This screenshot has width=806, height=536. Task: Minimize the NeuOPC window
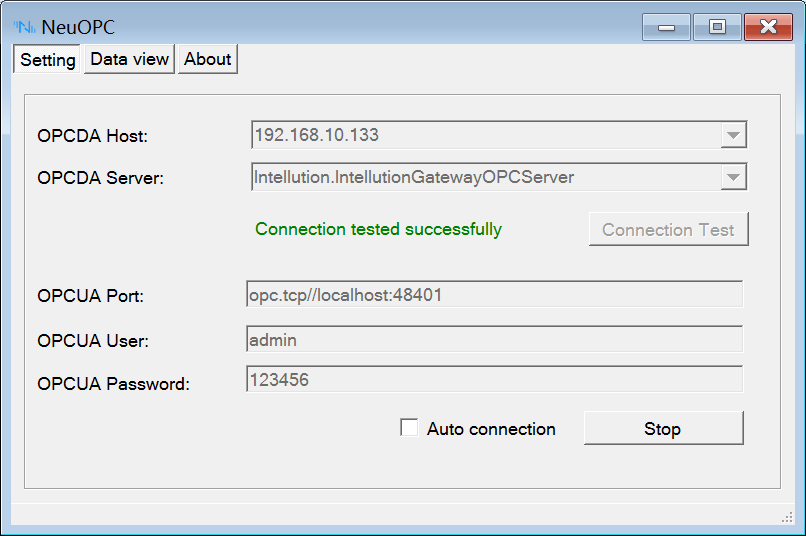point(666,27)
